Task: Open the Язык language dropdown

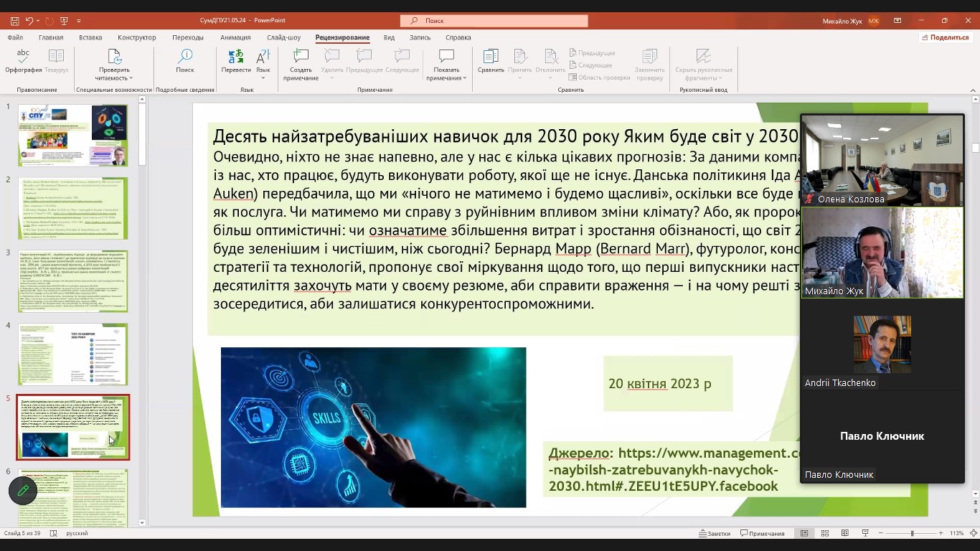Action: 263,65
